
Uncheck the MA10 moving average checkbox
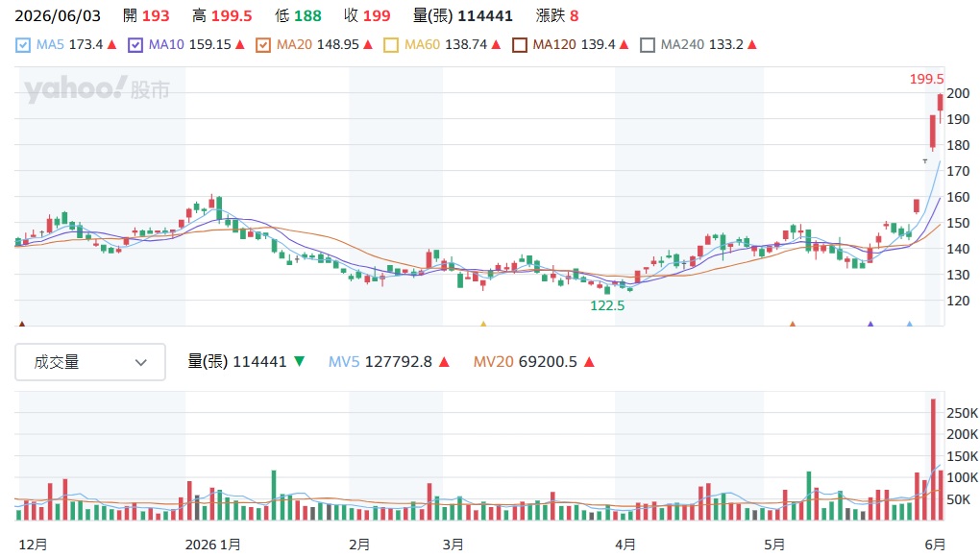(x=135, y=45)
